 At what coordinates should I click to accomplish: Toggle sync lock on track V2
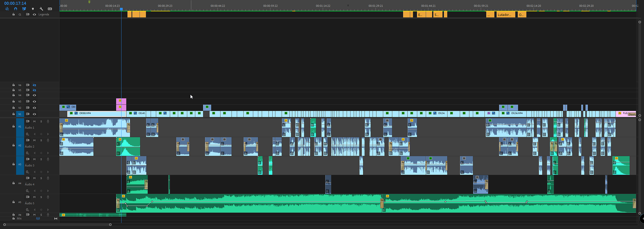click(28, 108)
